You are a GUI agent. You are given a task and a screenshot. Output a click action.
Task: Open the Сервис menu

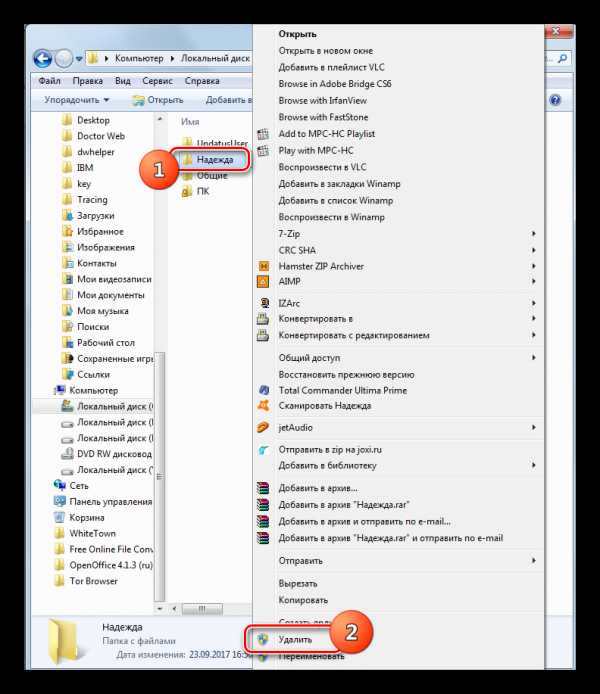click(x=158, y=81)
